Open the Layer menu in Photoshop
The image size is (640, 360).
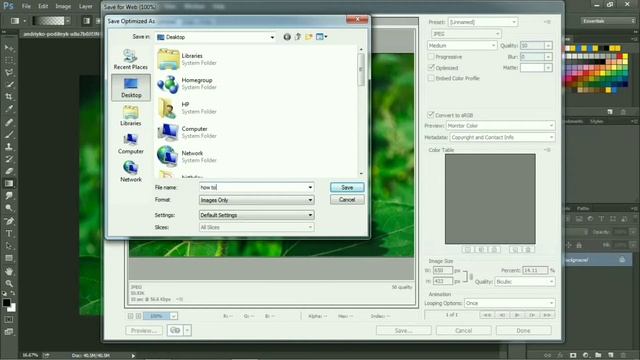pos(85,7)
